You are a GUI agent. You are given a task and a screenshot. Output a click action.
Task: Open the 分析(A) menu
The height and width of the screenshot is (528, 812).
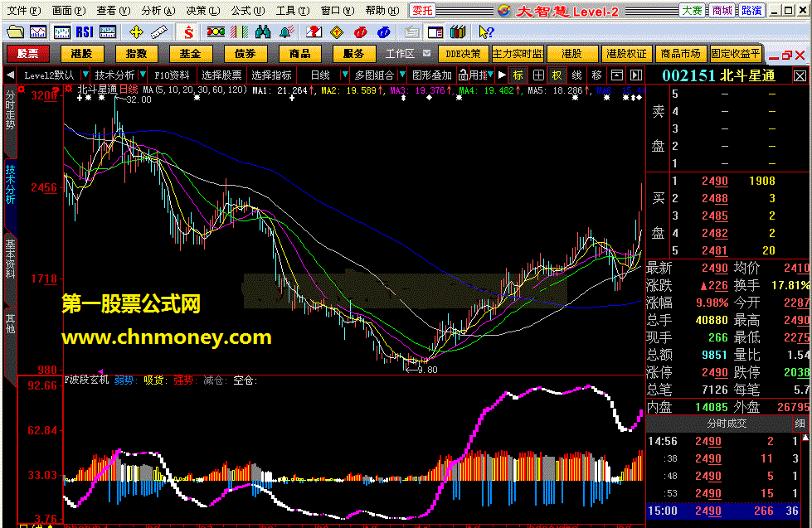point(158,10)
